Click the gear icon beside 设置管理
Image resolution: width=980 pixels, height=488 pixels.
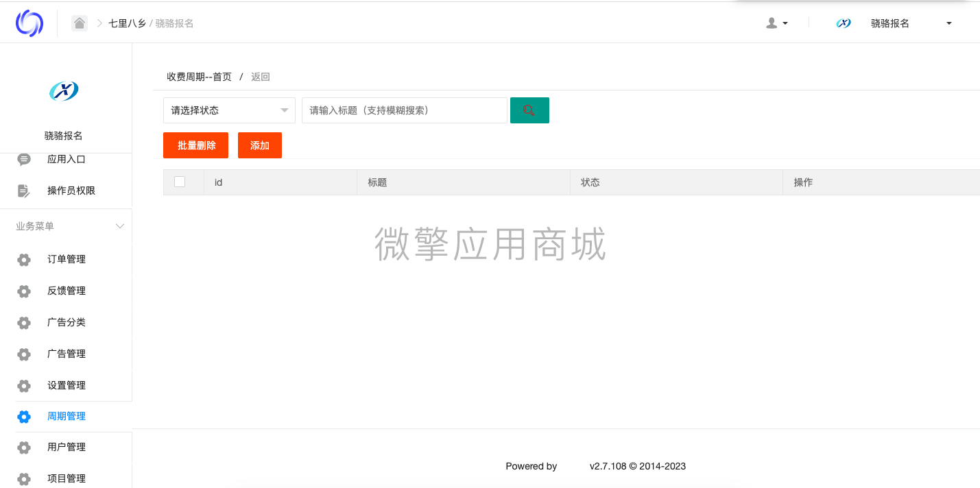(x=24, y=386)
